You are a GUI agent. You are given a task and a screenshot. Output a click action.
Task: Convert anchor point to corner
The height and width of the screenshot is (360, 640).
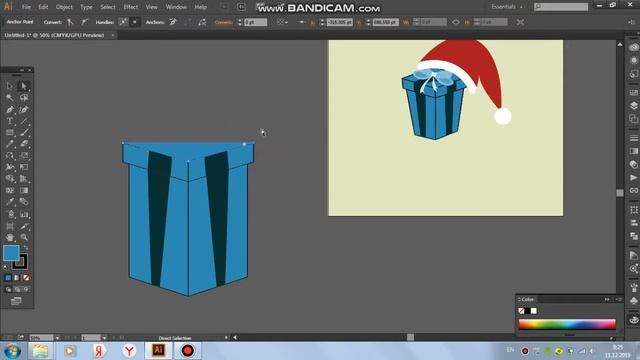[70, 22]
